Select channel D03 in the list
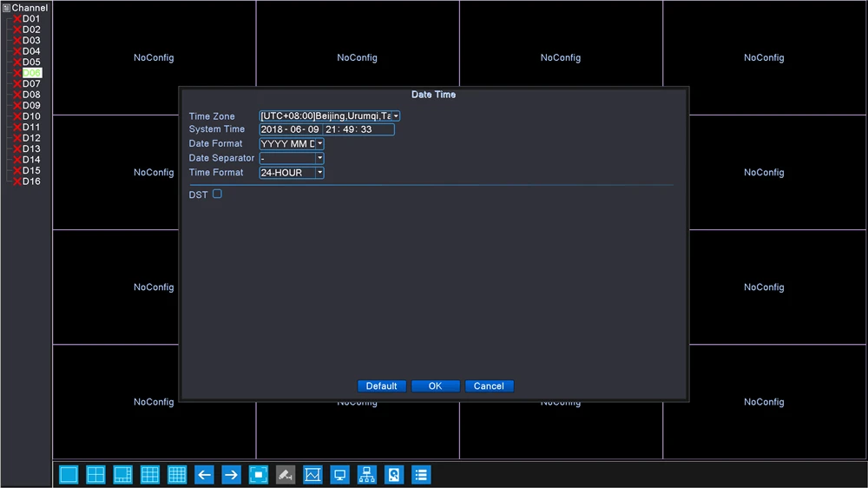 point(31,41)
